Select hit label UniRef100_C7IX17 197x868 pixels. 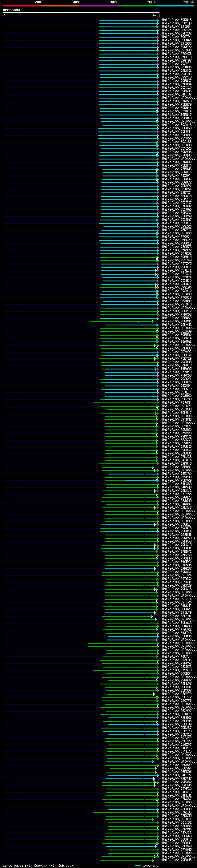click(177, 274)
